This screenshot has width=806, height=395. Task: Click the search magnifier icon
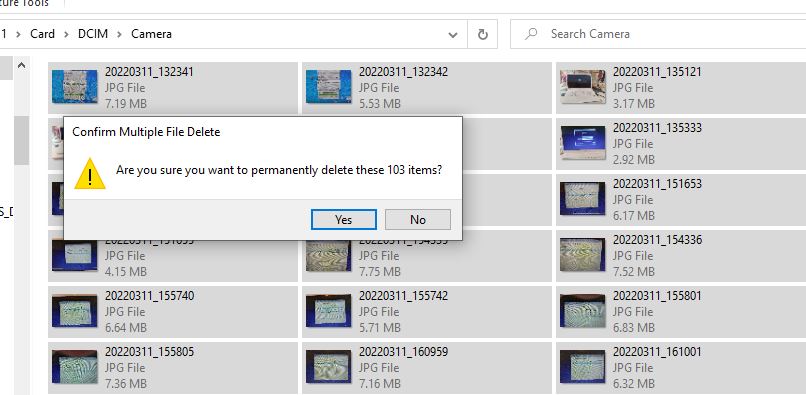pyautogui.click(x=531, y=34)
